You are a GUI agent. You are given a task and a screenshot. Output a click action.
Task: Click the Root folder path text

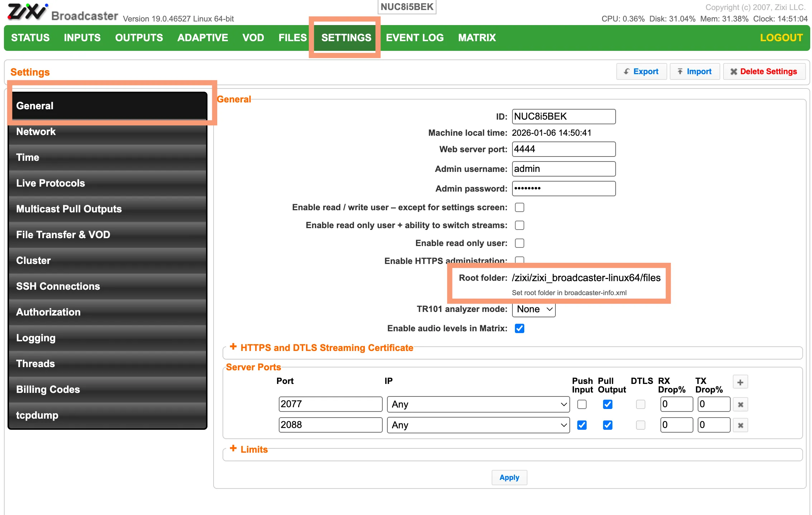click(x=586, y=278)
